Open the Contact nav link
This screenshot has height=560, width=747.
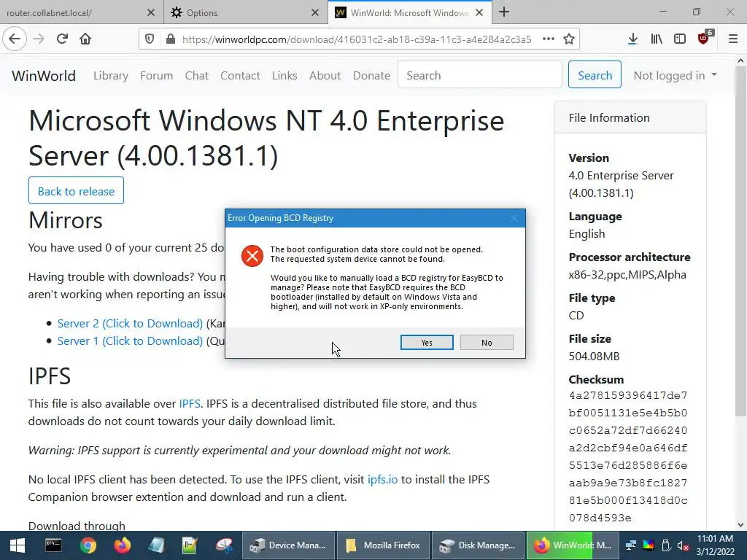[x=240, y=76]
